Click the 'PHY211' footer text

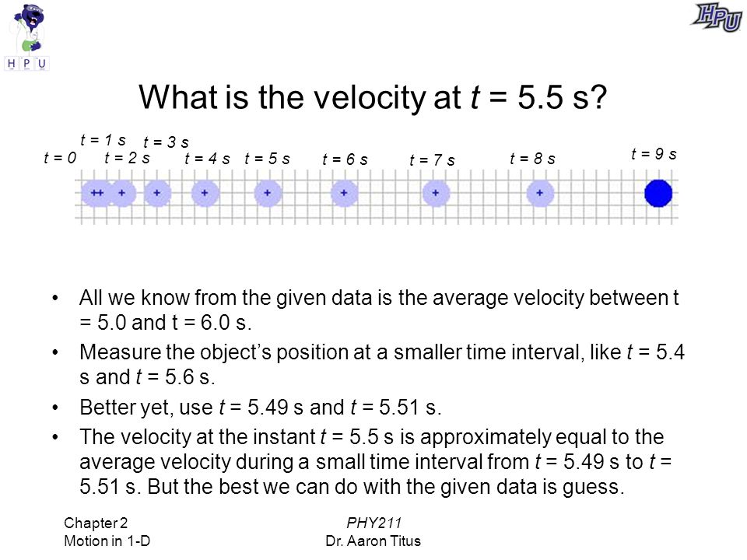[373, 523]
